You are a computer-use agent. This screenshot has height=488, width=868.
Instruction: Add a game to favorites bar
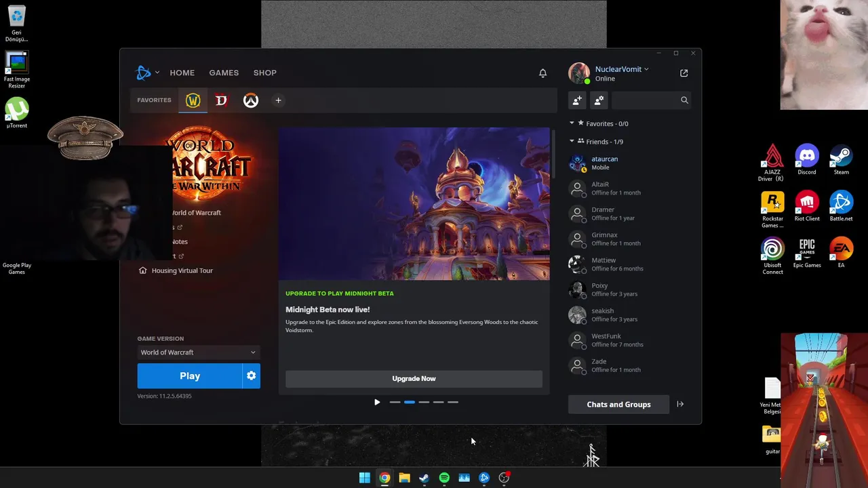coord(278,100)
